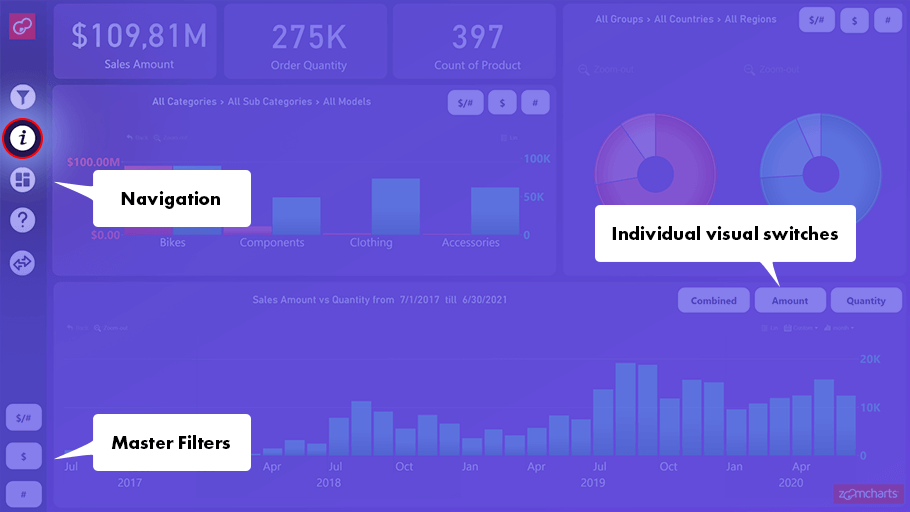Screen dimensions: 910x512
Task: Switch categories chart to $/# view
Action: (x=465, y=103)
